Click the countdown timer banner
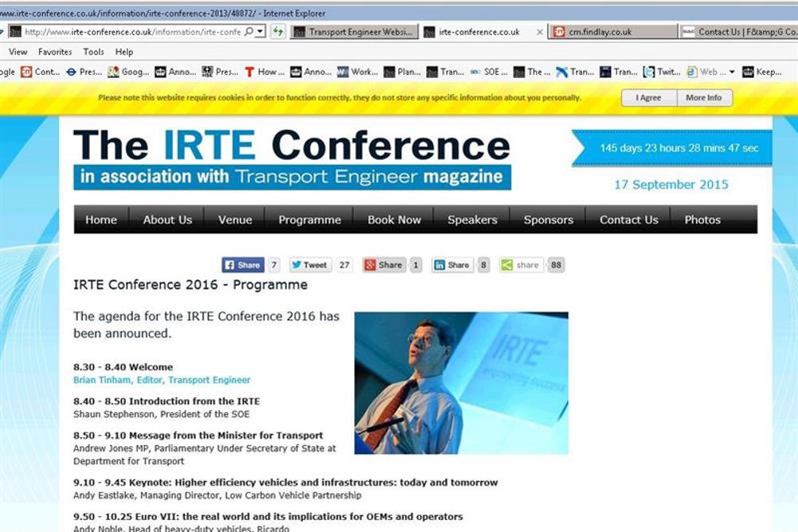The width and height of the screenshot is (798, 532). 672,147
